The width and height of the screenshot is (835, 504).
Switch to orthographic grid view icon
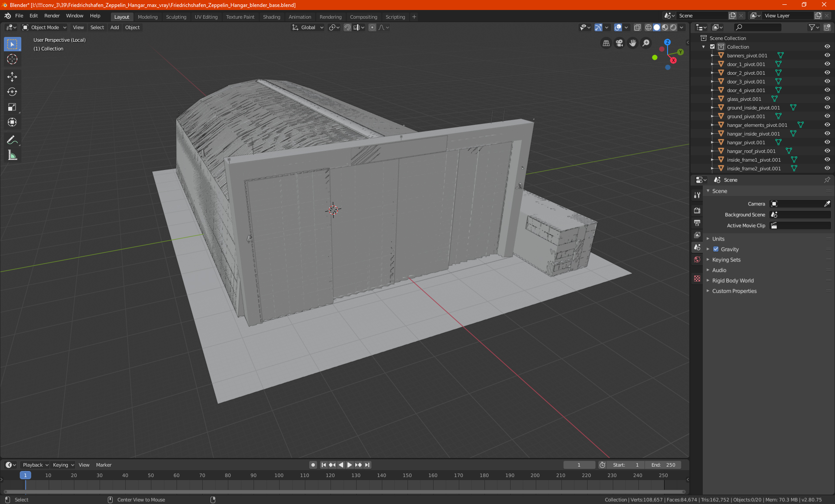click(x=606, y=43)
